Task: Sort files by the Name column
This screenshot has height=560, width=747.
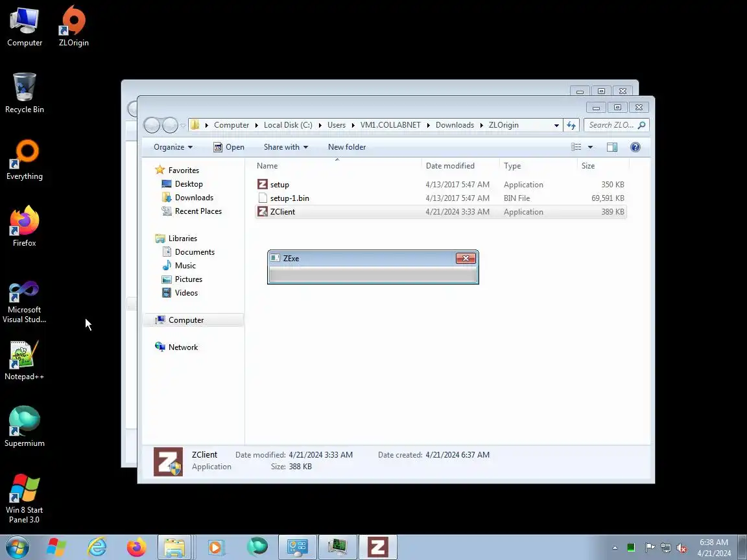Action: tap(338, 166)
